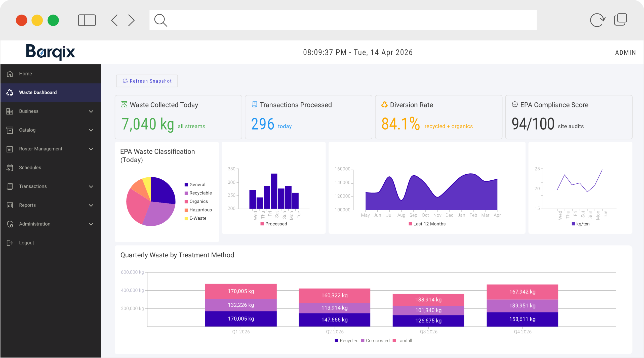644x358 pixels.
Task: Open the Home menu item
Action: (51, 74)
